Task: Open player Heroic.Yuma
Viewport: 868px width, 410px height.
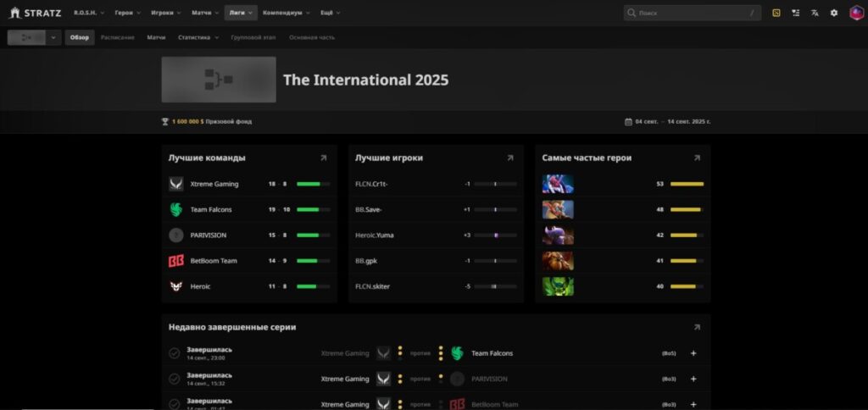Action: coord(374,235)
